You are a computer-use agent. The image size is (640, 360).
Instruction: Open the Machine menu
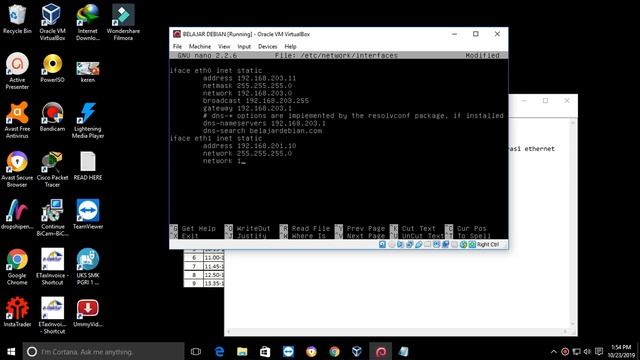pyautogui.click(x=200, y=47)
